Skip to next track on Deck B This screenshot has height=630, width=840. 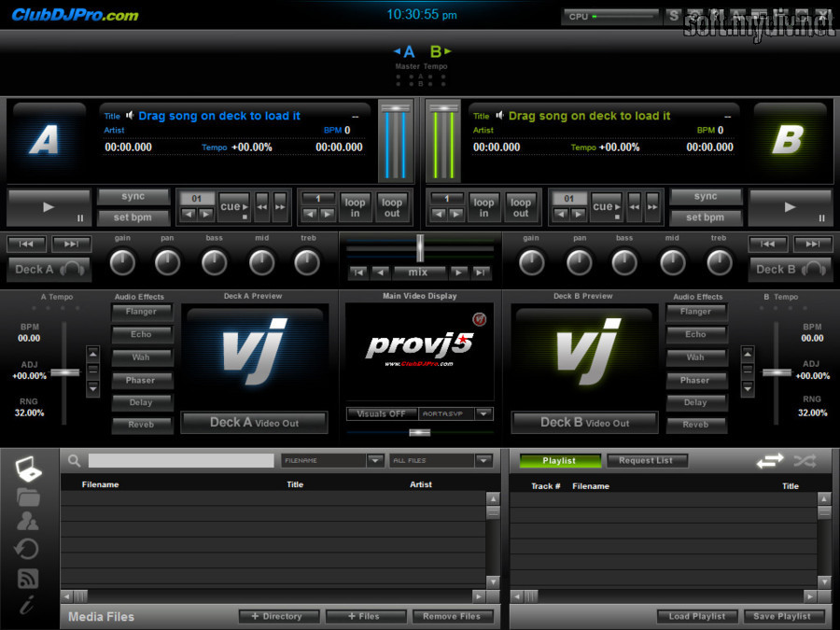click(x=813, y=245)
